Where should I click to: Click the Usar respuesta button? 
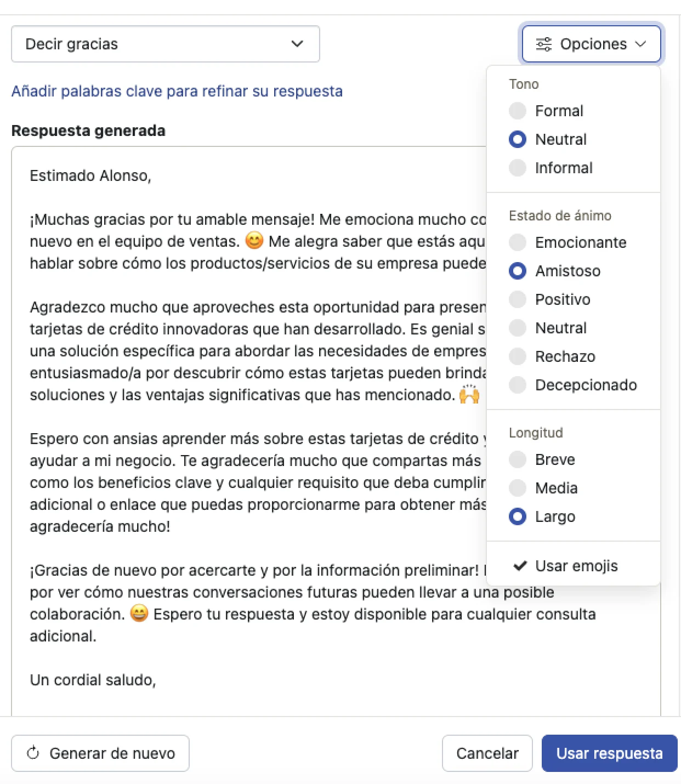(609, 753)
